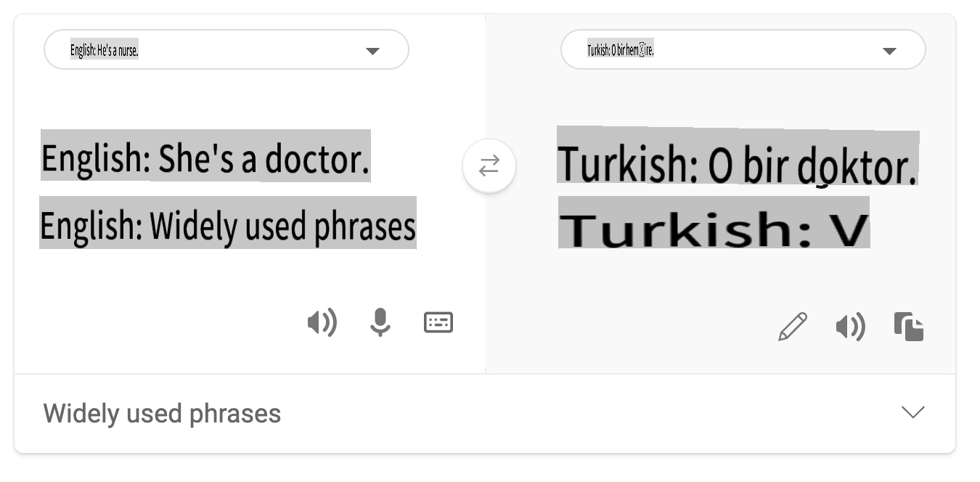980x482 pixels.
Task: Click the "English: Widely used phrases" source line
Action: [x=228, y=225]
